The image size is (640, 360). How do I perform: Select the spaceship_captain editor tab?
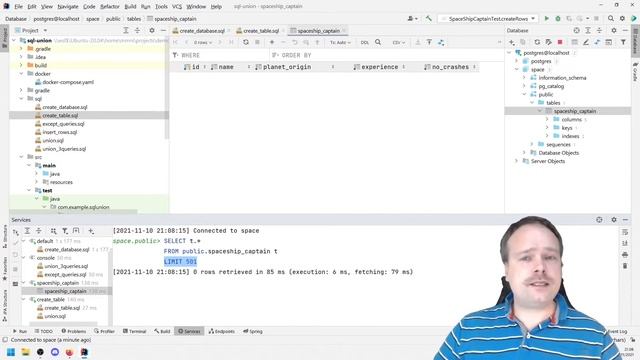pos(318,31)
